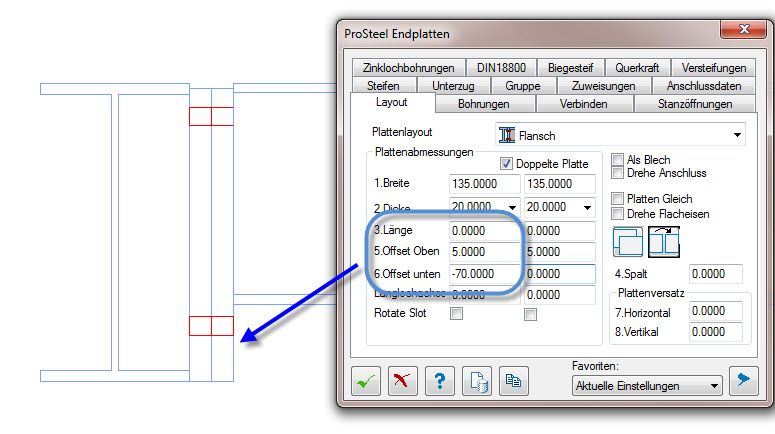Switch to the Querkraft tab
Image resolution: width=775 pixels, height=434 pixels.
click(x=637, y=68)
